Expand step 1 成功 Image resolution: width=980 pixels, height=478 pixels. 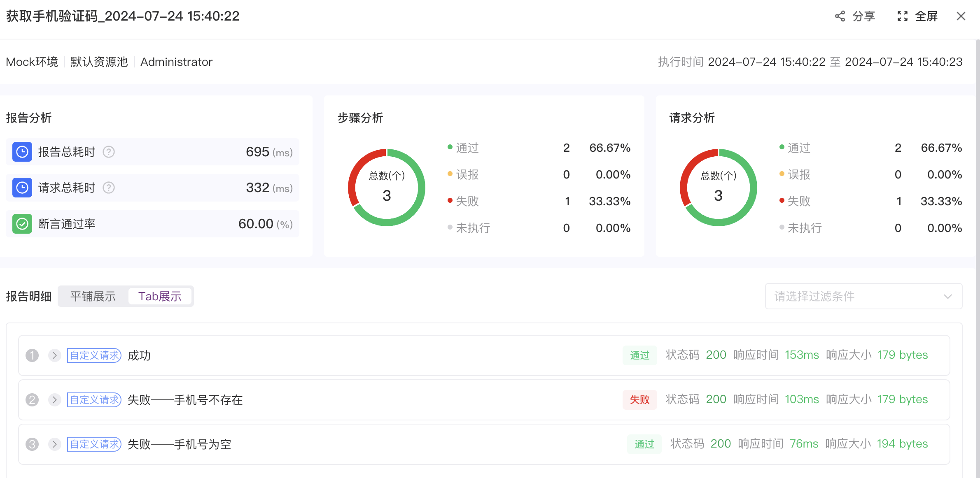point(54,355)
